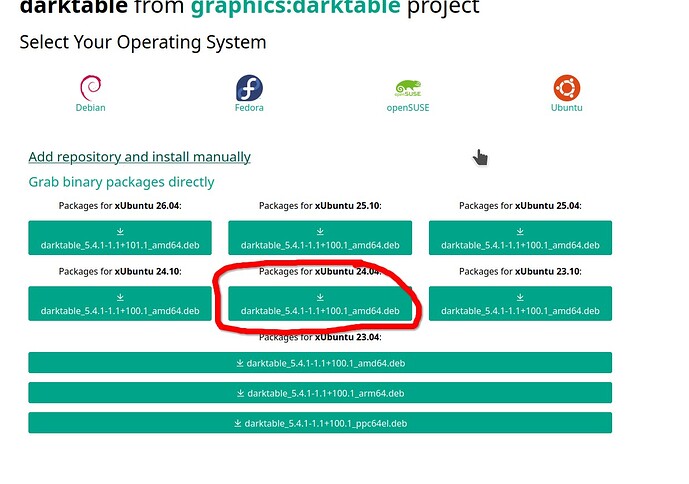
Task: Choose the Fedora logo icon
Action: tap(249, 88)
